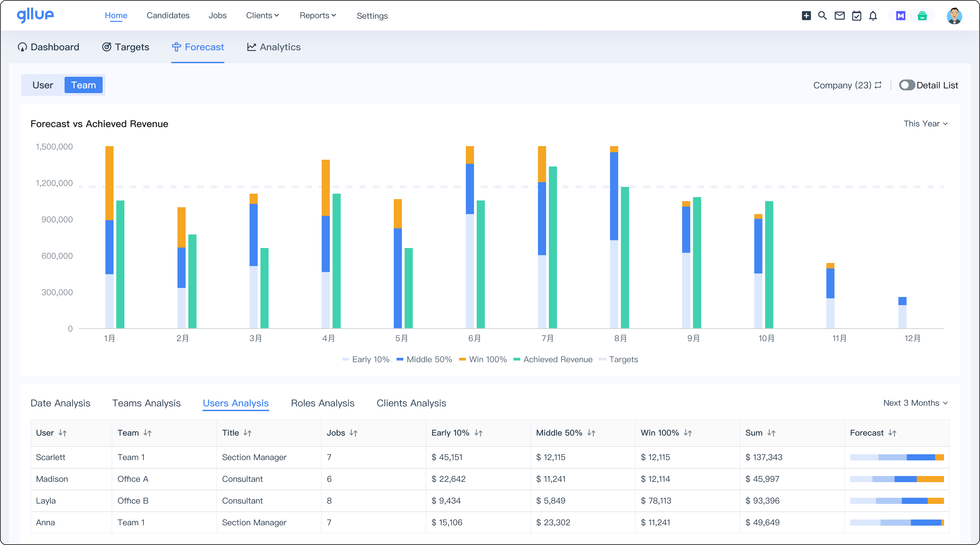Open the notifications bell icon

click(873, 16)
